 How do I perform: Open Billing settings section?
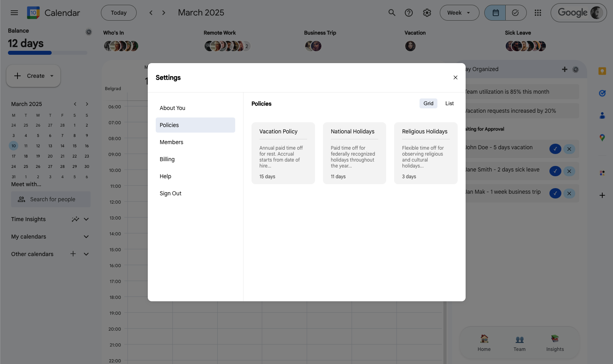coord(195,159)
